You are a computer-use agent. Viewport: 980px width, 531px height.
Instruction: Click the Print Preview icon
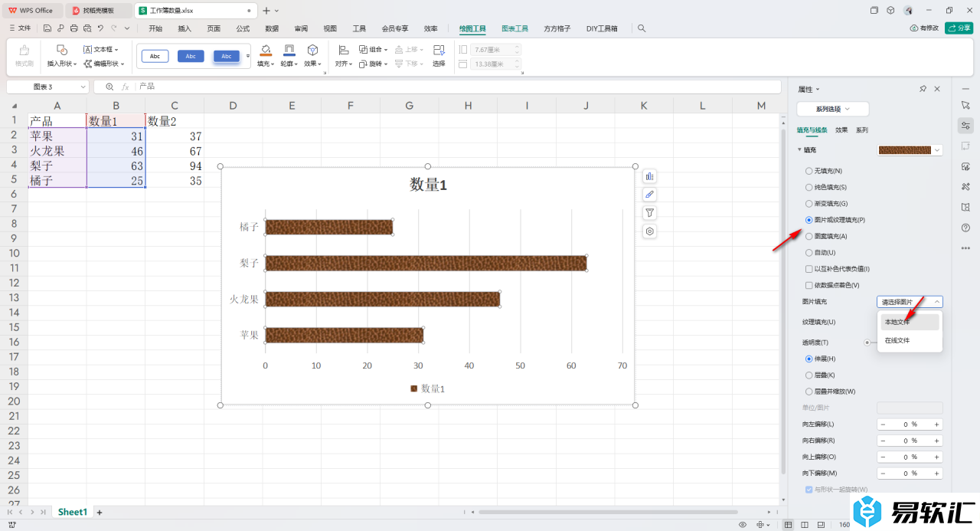tap(87, 28)
